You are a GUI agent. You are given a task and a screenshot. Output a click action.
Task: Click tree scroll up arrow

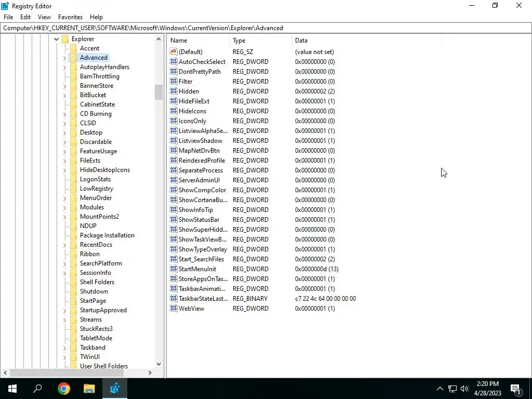click(x=158, y=39)
